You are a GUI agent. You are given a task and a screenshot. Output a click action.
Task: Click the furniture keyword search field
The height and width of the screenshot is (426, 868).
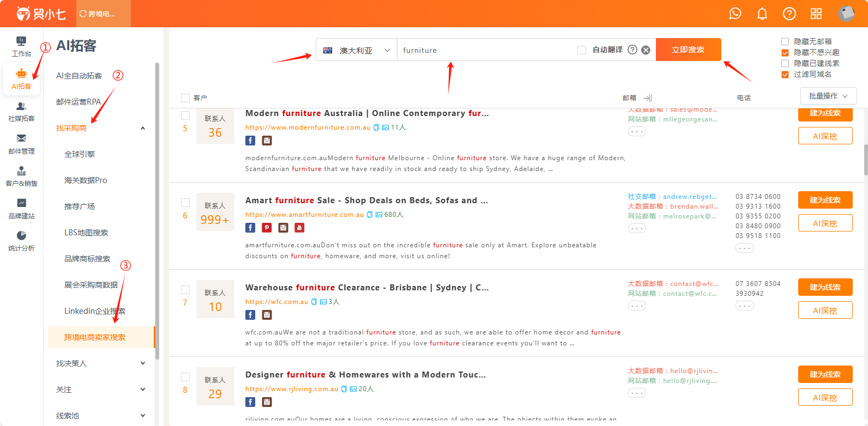click(485, 50)
